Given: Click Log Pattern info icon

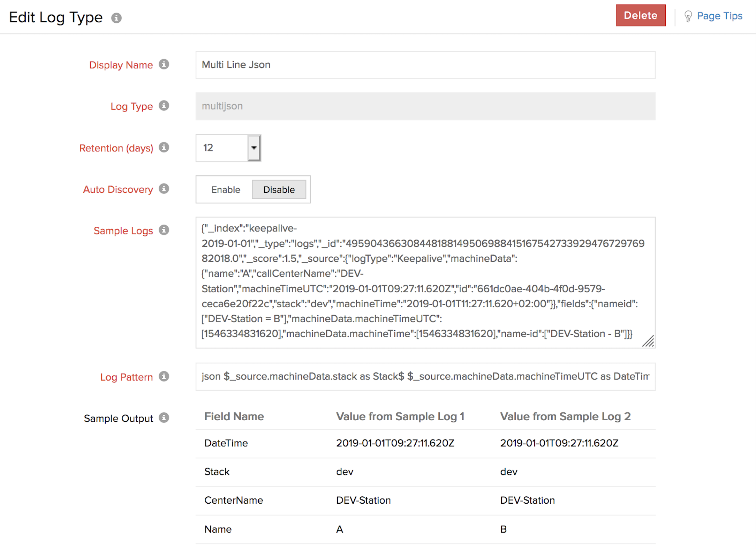Looking at the screenshot, I should pos(164,377).
